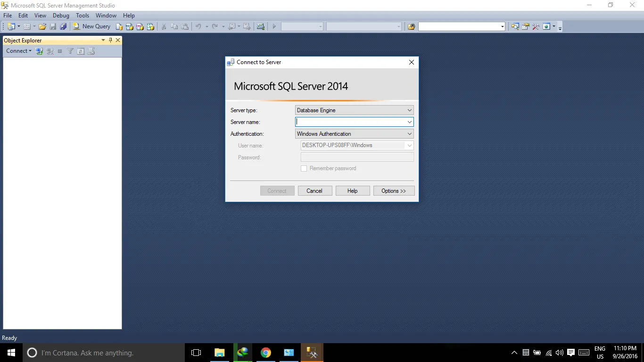
Task: Click the Redo arrow icon
Action: click(x=215, y=27)
